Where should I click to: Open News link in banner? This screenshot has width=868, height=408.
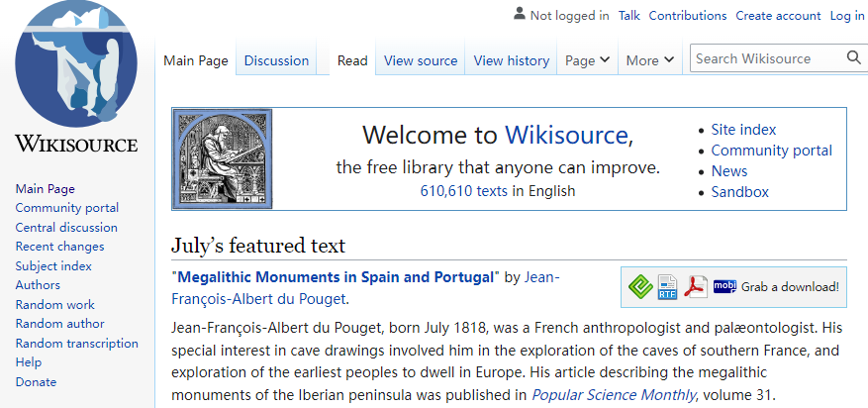[729, 171]
